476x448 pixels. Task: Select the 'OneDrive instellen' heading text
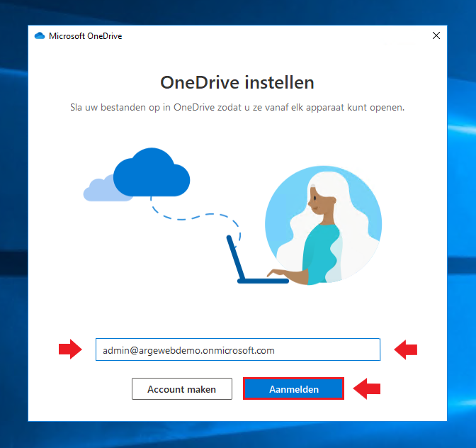[237, 82]
